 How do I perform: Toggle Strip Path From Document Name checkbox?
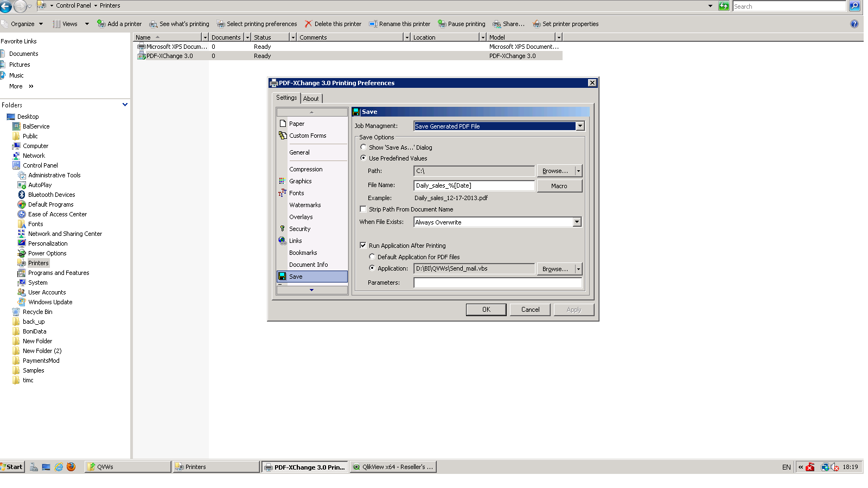363,209
